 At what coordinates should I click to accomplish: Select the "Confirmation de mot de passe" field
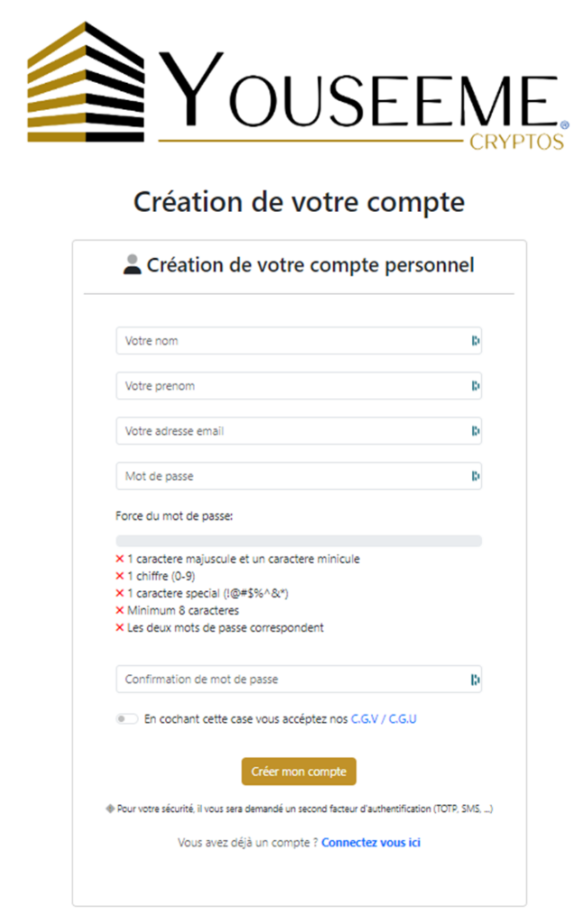(289, 679)
